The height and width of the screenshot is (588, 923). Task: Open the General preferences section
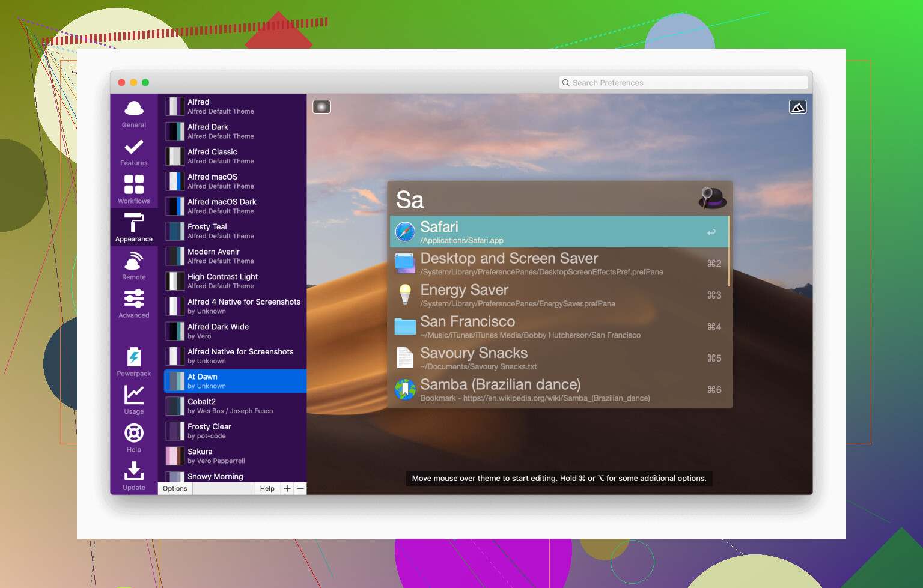(133, 114)
